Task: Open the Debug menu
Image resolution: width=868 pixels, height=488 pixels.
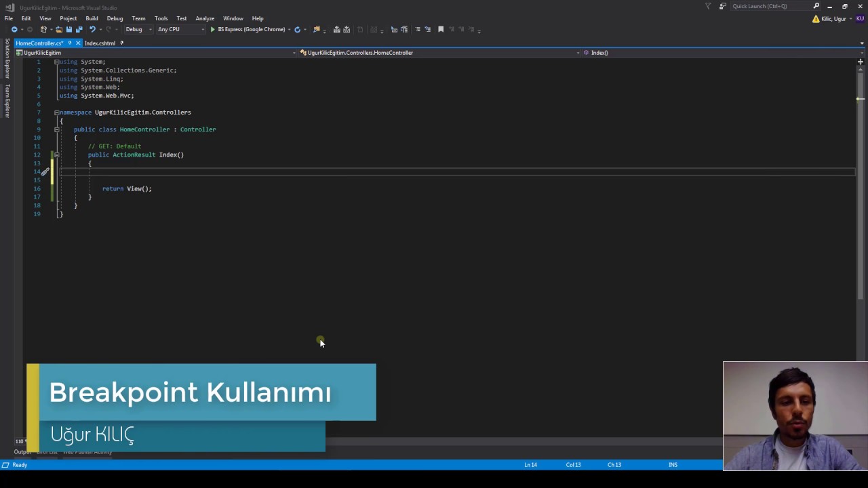Action: (x=115, y=18)
